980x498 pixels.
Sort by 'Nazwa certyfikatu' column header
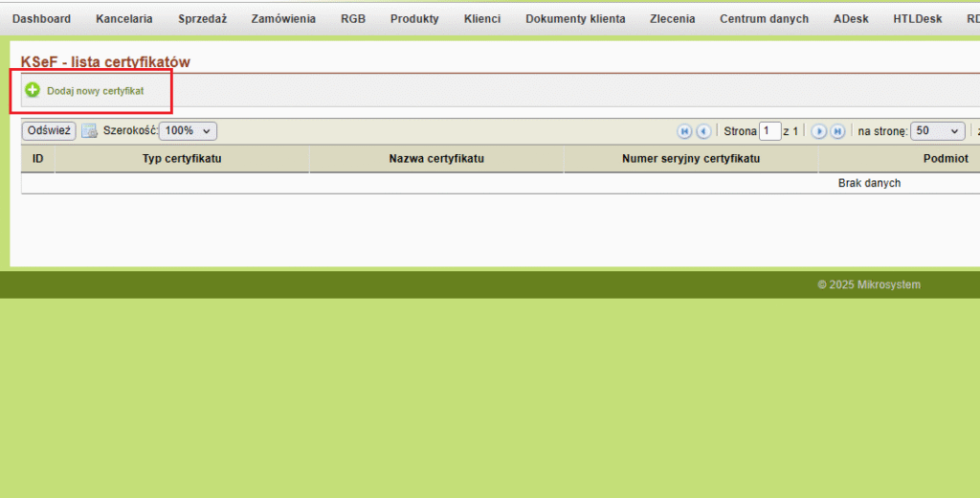pyautogui.click(x=436, y=159)
